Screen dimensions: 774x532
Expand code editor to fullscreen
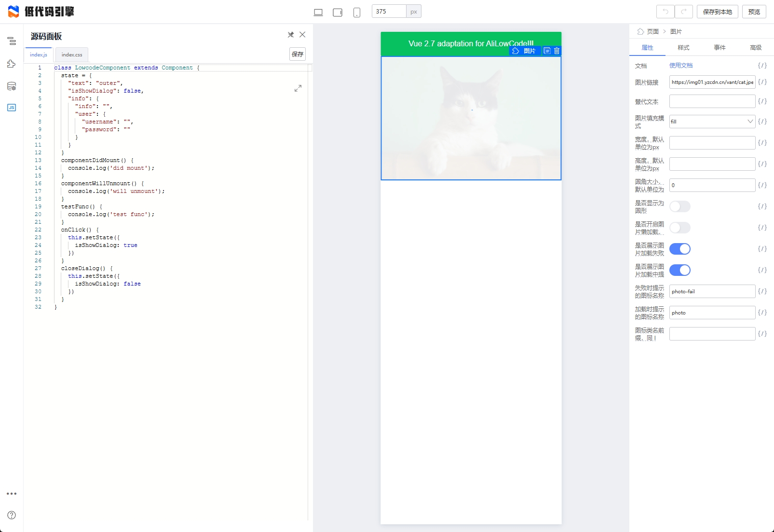pyautogui.click(x=298, y=88)
